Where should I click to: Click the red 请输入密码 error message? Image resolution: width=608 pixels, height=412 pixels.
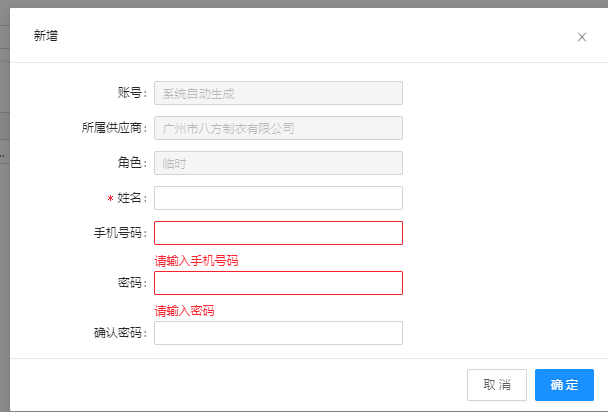coord(184,311)
